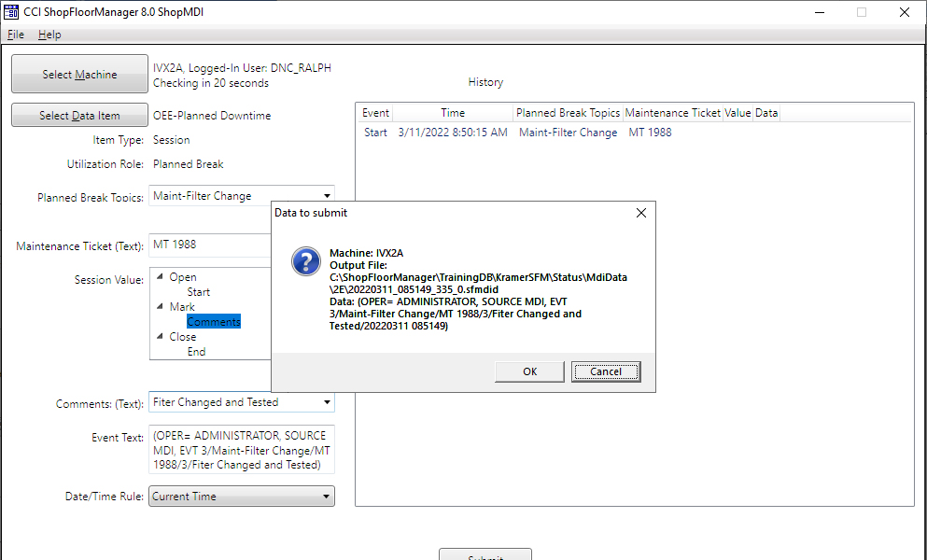Screen dimensions: 927x560
Task: Click the Select Data Item button
Action: 79,116
